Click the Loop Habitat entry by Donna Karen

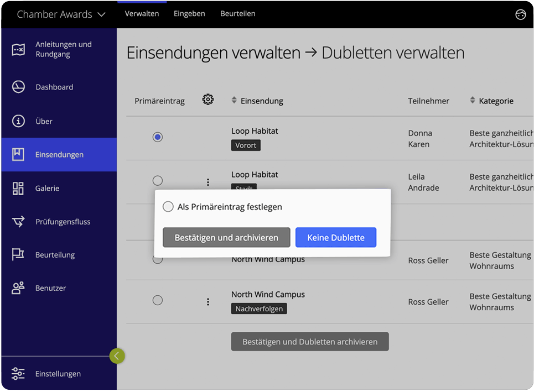(x=255, y=131)
